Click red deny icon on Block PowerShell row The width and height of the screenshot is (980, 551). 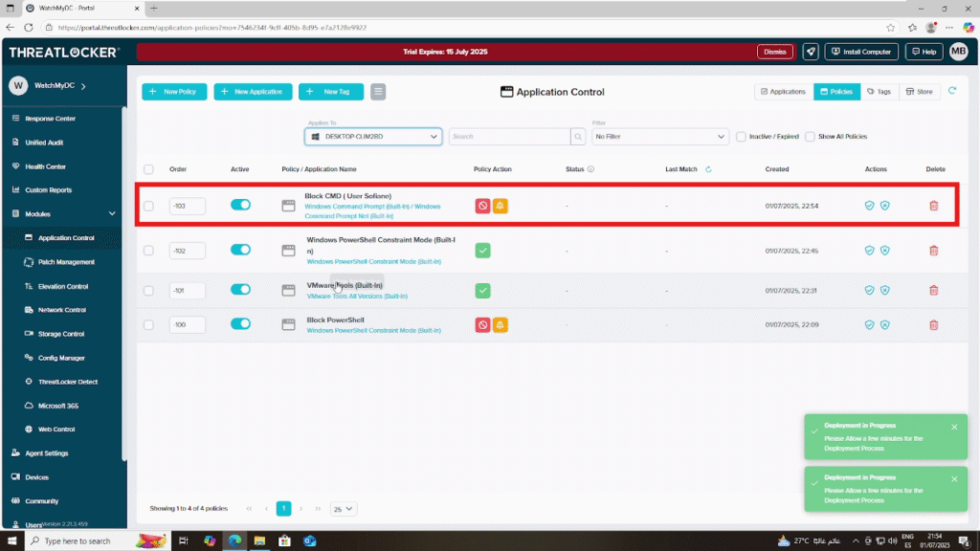482,325
